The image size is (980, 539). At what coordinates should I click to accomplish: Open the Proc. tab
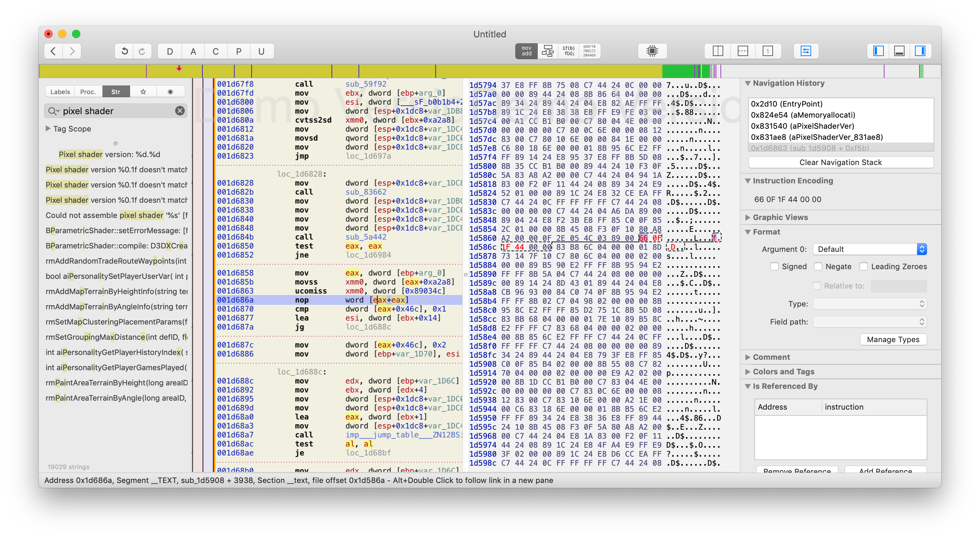click(x=88, y=92)
